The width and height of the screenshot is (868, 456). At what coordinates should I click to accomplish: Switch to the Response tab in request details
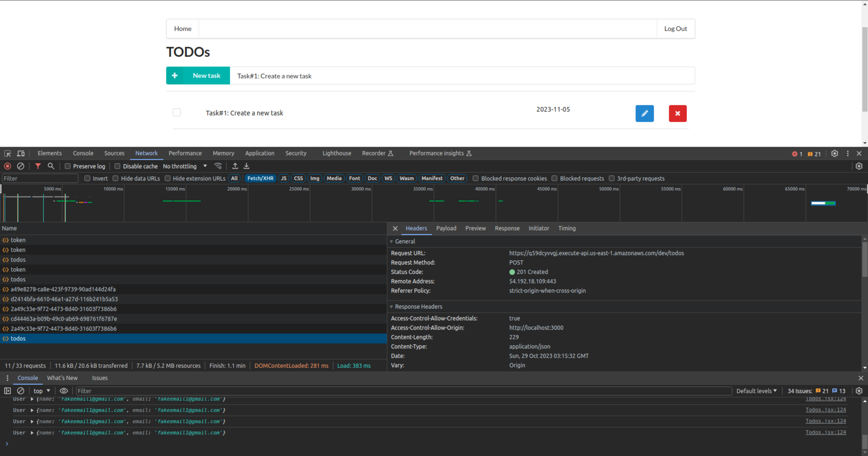point(506,228)
